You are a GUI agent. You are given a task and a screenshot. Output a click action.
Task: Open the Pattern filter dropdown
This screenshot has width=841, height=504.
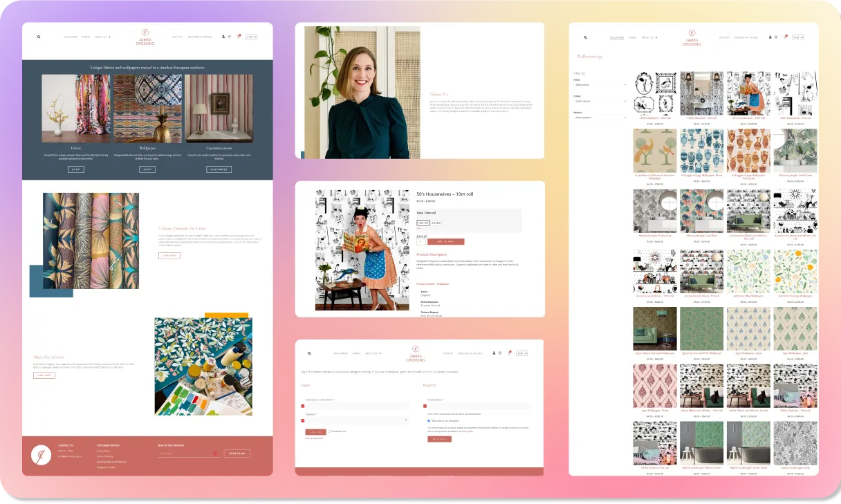pyautogui.click(x=600, y=118)
